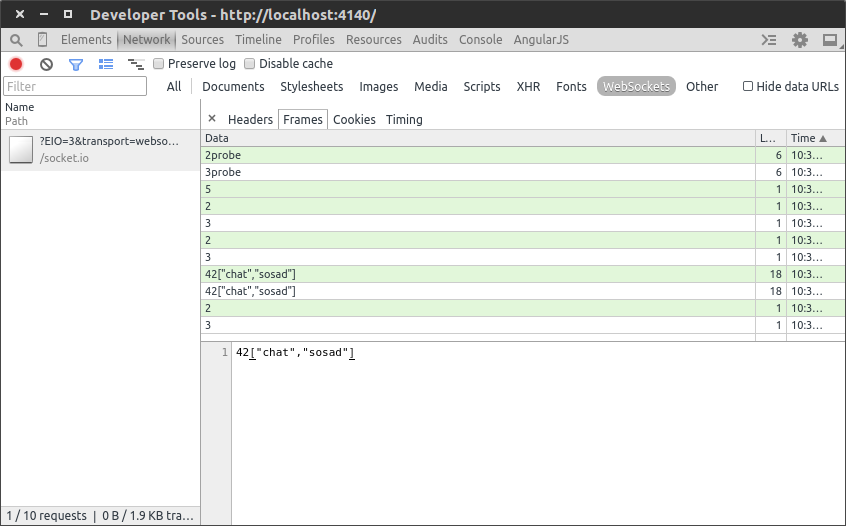Filter requests by Media
Screen dimensions: 846x526
431,86
